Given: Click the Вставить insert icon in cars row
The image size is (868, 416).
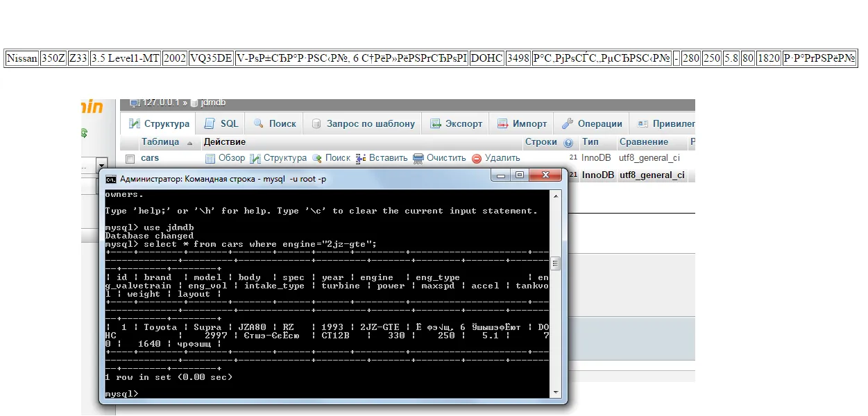Looking at the screenshot, I should tap(361, 158).
